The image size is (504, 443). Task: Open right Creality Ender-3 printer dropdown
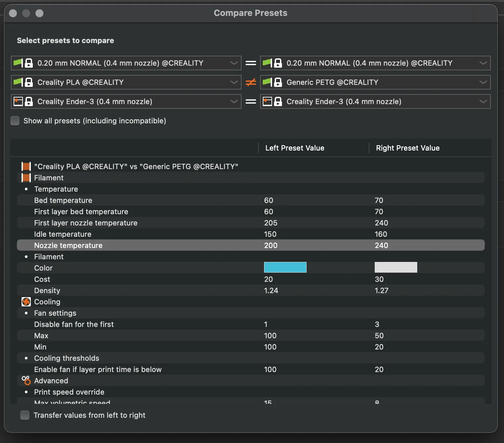tap(375, 101)
